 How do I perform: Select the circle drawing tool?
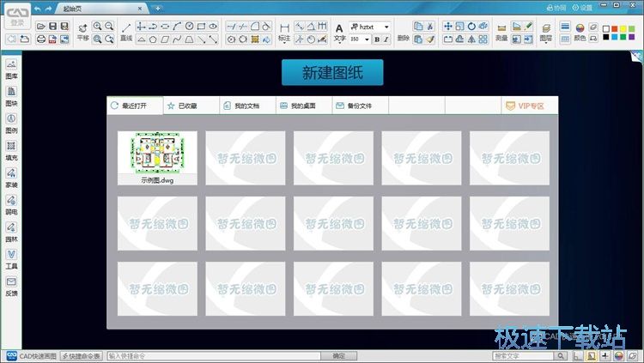pyautogui.click(x=190, y=27)
